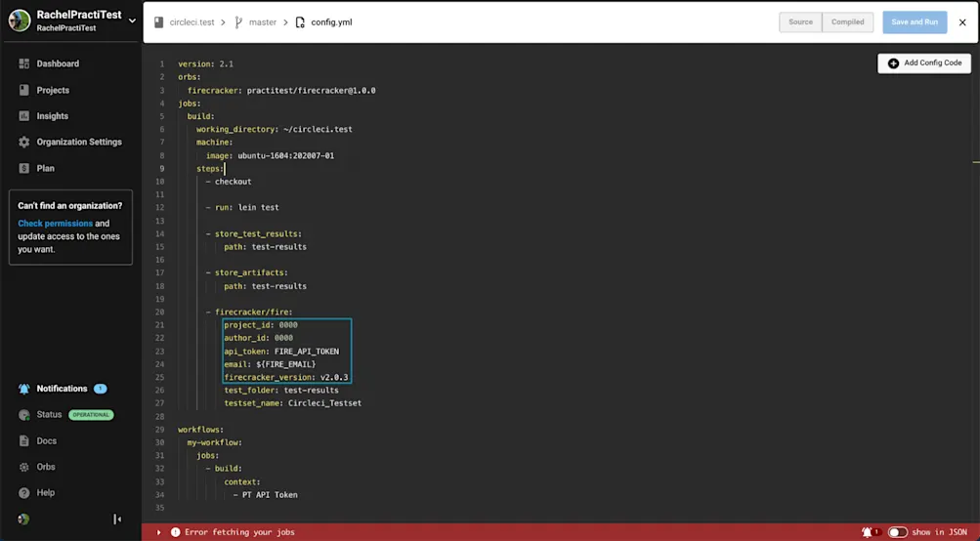This screenshot has height=541, width=980.
Task: Click the author_id: 0000 line
Action: 258,338
